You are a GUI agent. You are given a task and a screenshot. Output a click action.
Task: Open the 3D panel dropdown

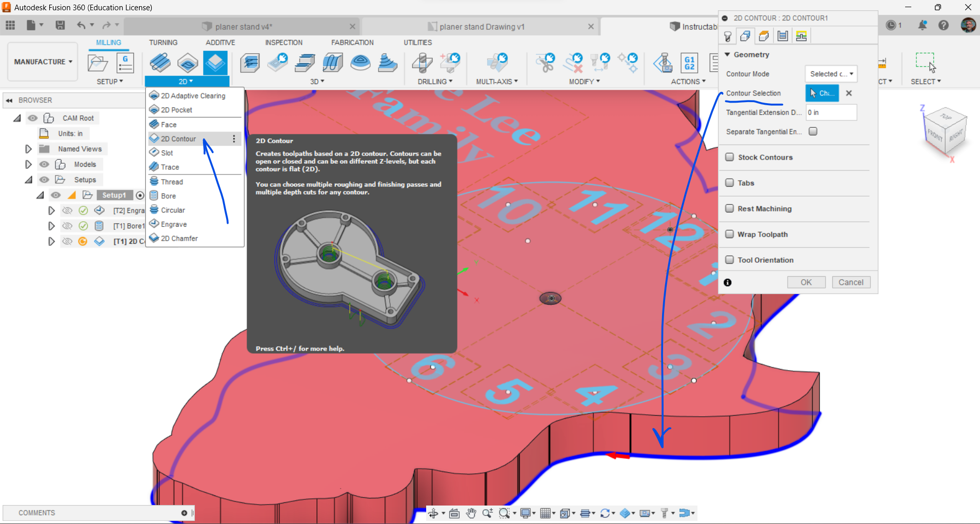[317, 82]
